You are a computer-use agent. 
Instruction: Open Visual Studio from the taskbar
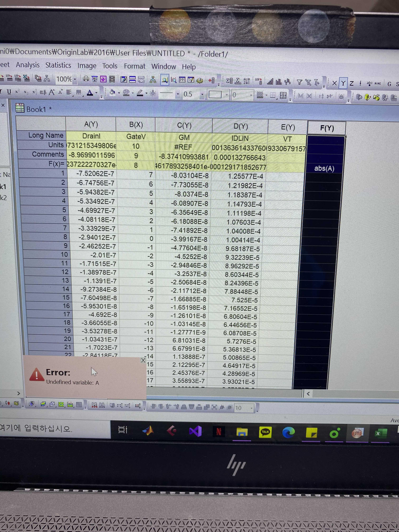[x=195, y=431]
